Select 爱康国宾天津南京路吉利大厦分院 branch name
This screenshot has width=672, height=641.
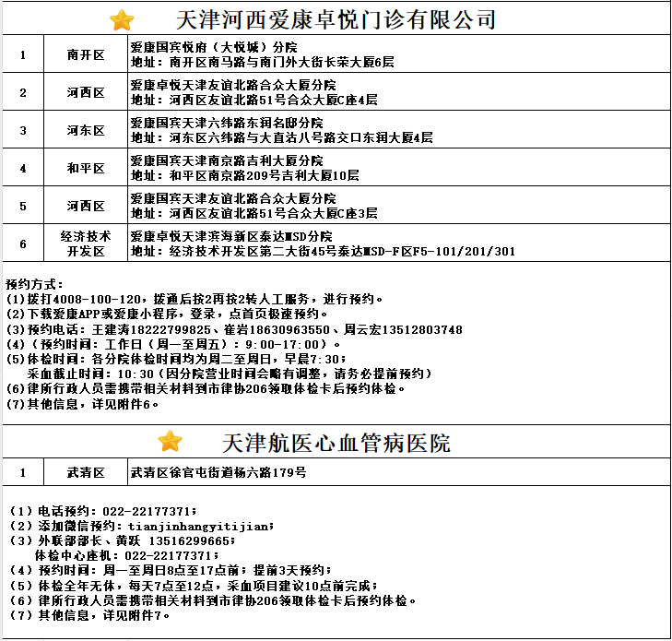227,160
